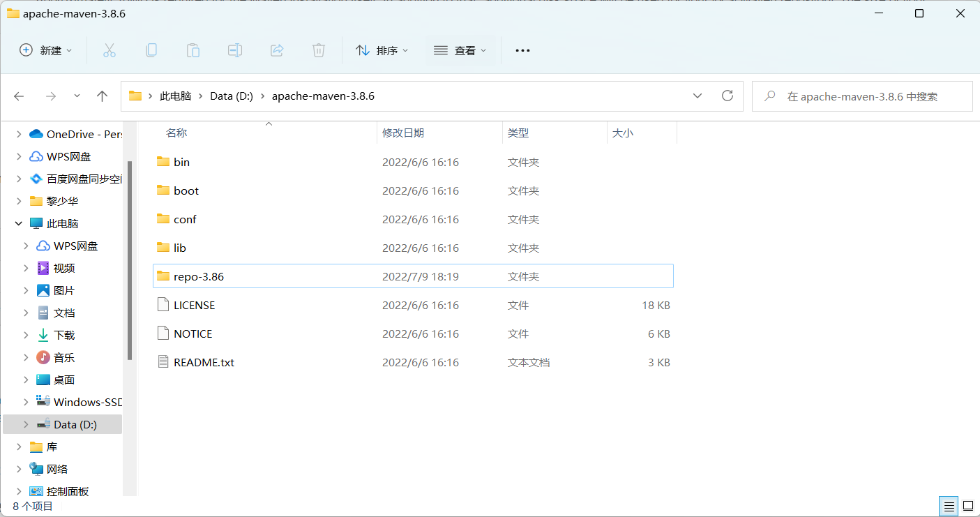Click the 18 KB size cell
The image size is (980, 517).
[656, 305]
